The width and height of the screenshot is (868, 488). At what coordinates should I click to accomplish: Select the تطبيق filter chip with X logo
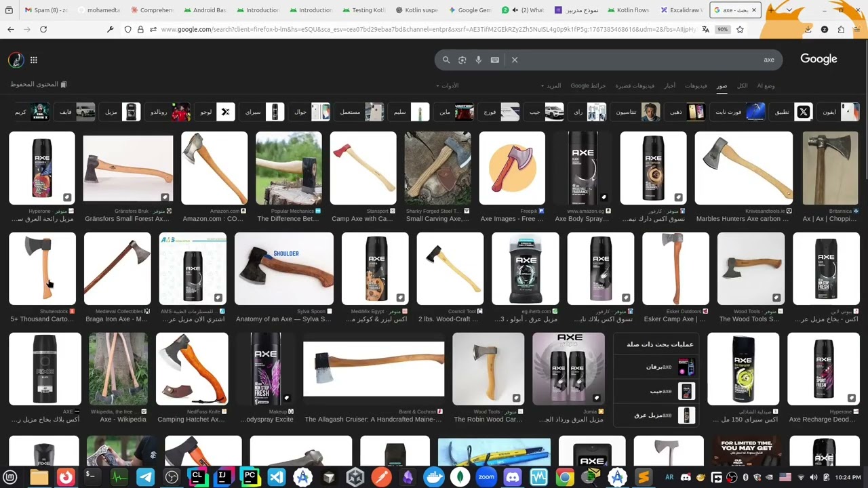[793, 112]
